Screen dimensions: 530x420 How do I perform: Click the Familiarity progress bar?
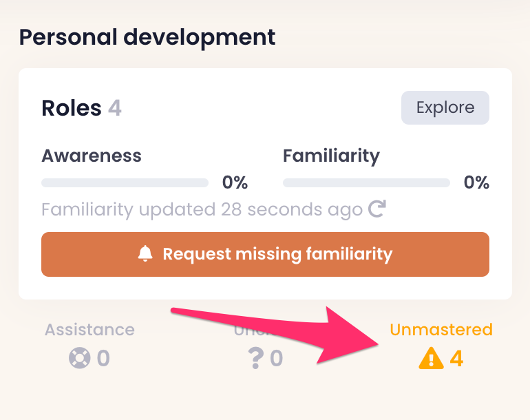(x=366, y=183)
